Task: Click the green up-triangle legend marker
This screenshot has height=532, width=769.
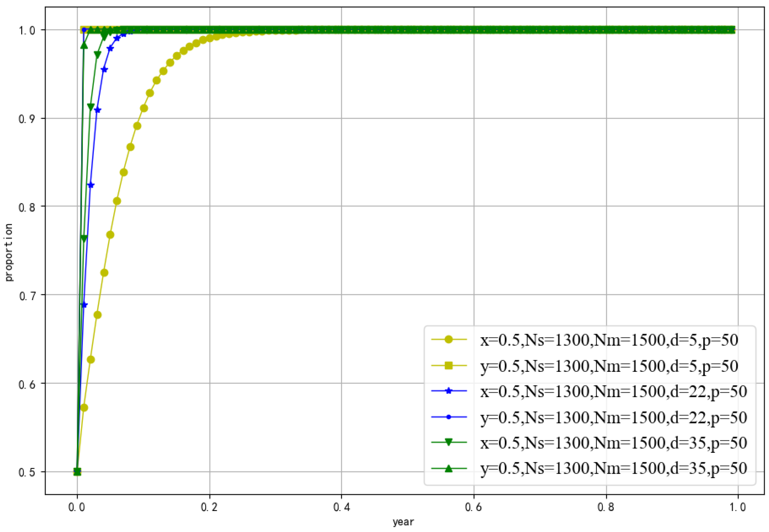Action: (x=448, y=468)
